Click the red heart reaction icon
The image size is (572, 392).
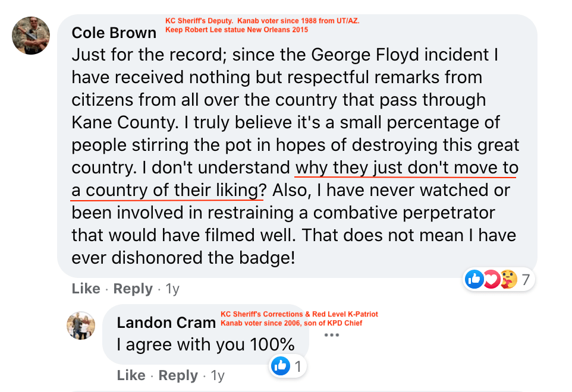point(491,279)
